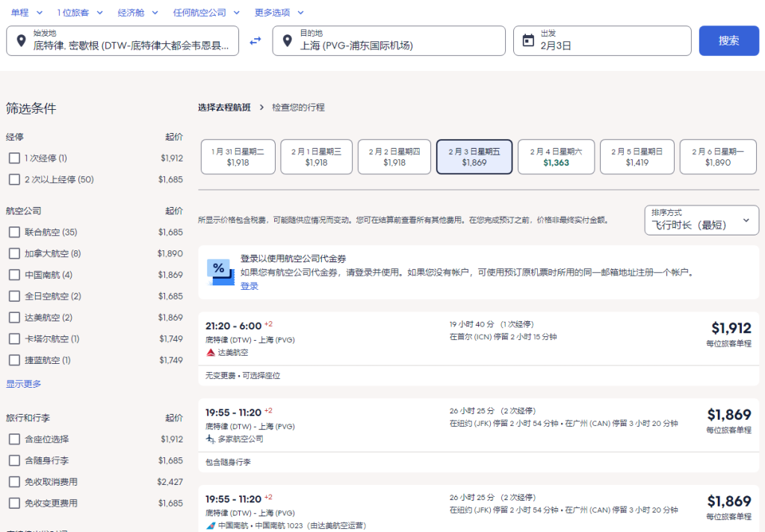Open the 排序方式 sort dropdown

tap(701, 220)
